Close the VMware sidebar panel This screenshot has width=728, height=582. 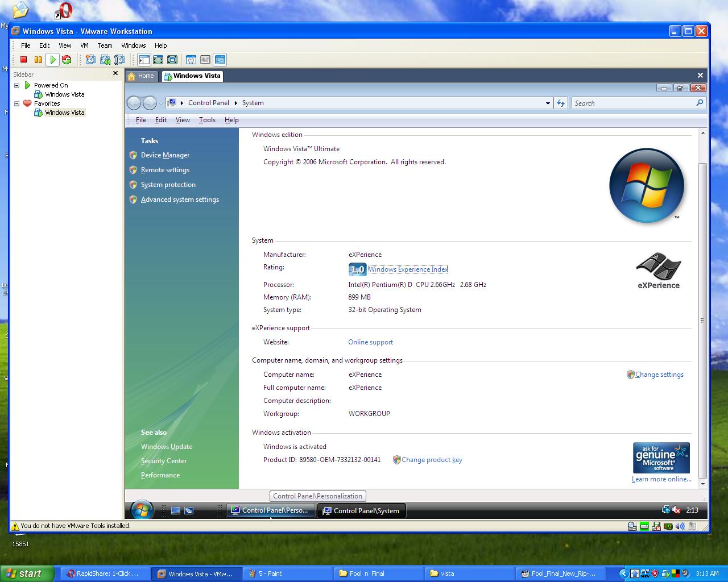[x=115, y=73]
